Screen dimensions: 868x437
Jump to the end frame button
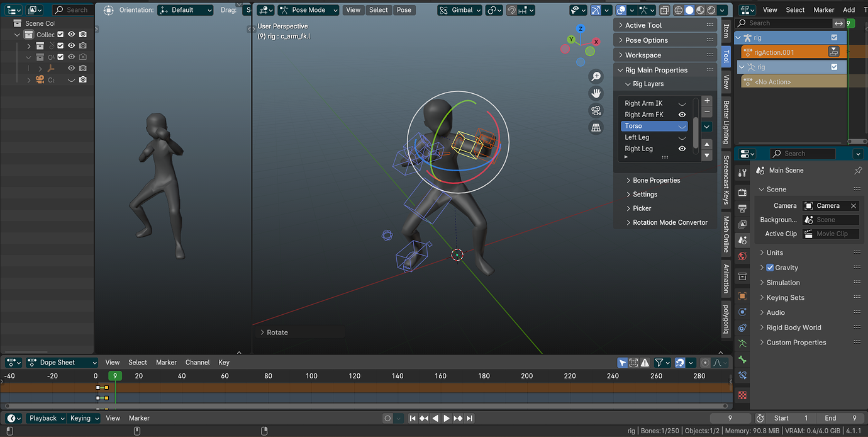469,418
